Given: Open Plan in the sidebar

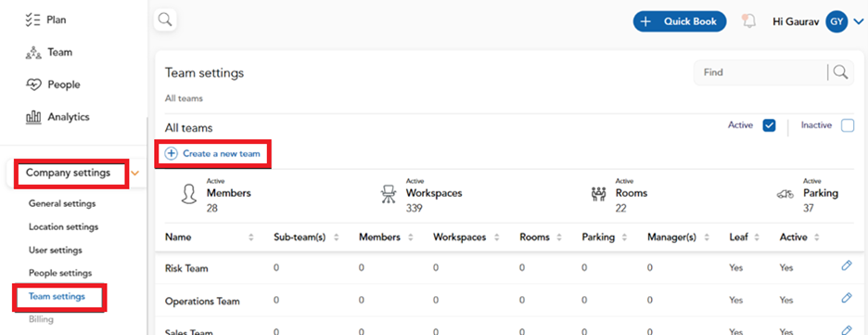Looking at the screenshot, I should point(57,19).
